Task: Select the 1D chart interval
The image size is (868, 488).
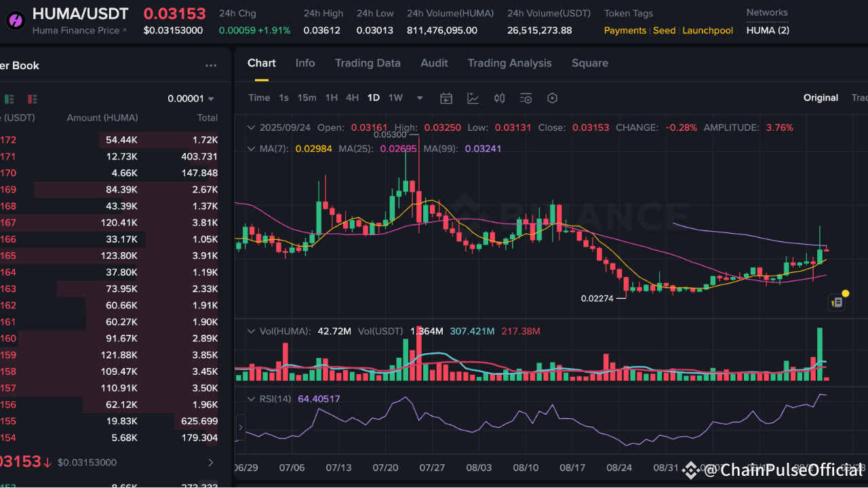Action: coord(374,98)
